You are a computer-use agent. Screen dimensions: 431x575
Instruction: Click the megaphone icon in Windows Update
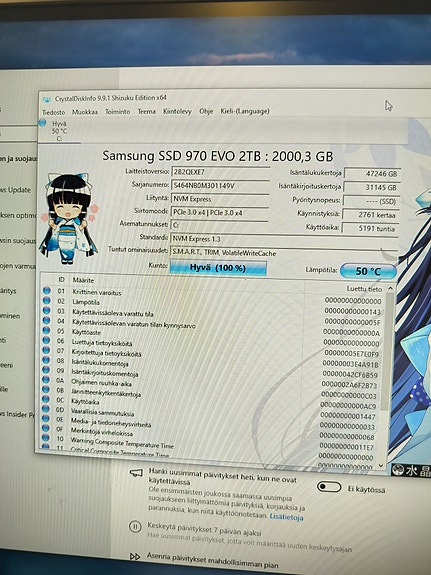pos(136,473)
